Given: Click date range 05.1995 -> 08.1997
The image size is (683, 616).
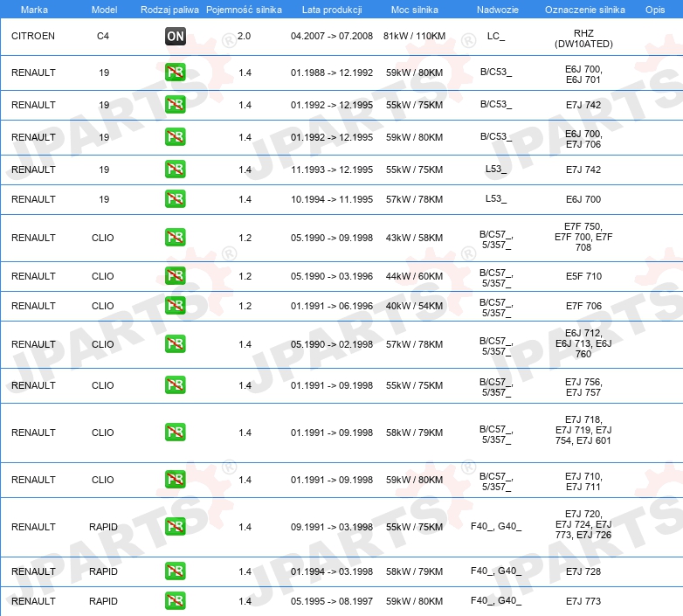Looking at the screenshot, I should [x=332, y=601].
